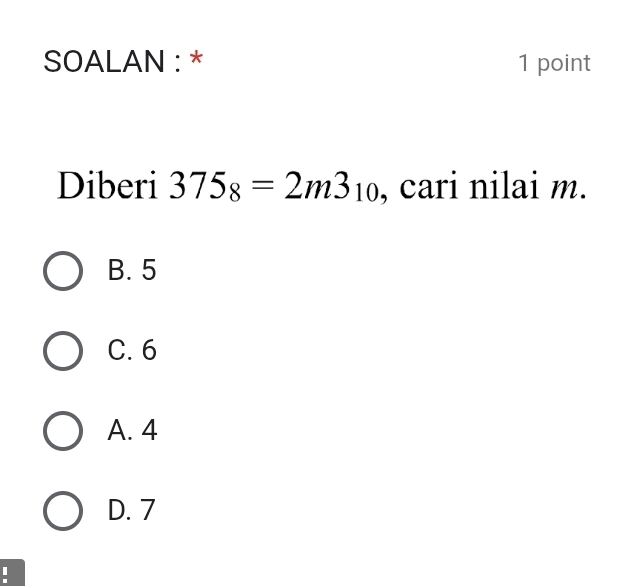Image resolution: width=628 pixels, height=586 pixels.
Task: Click the '1 point' score label
Action: point(555,64)
